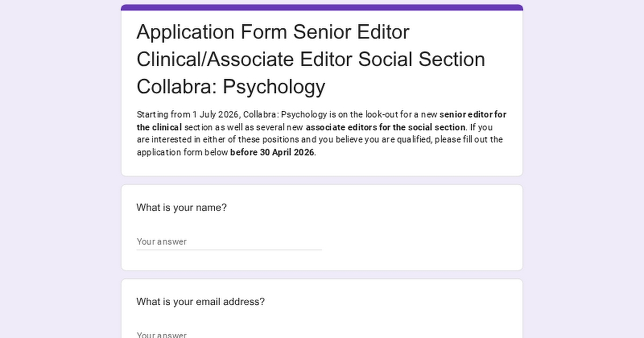Click lavender background right of the form

(x=584, y=169)
